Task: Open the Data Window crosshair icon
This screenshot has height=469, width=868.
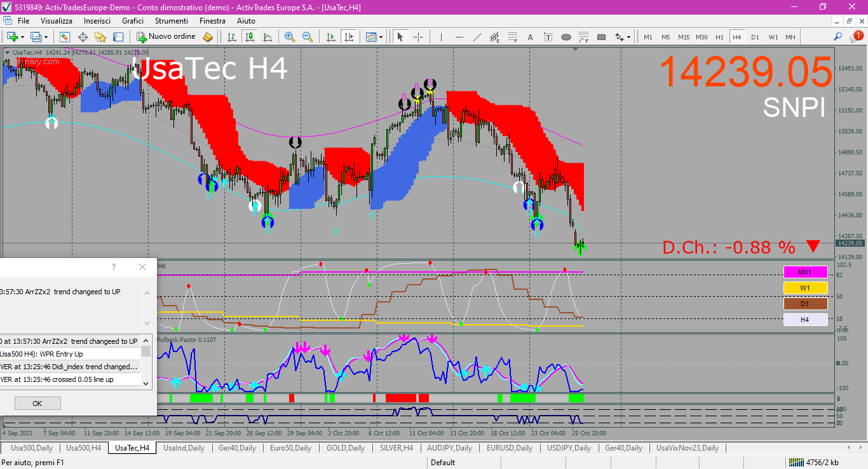Action: [83, 37]
